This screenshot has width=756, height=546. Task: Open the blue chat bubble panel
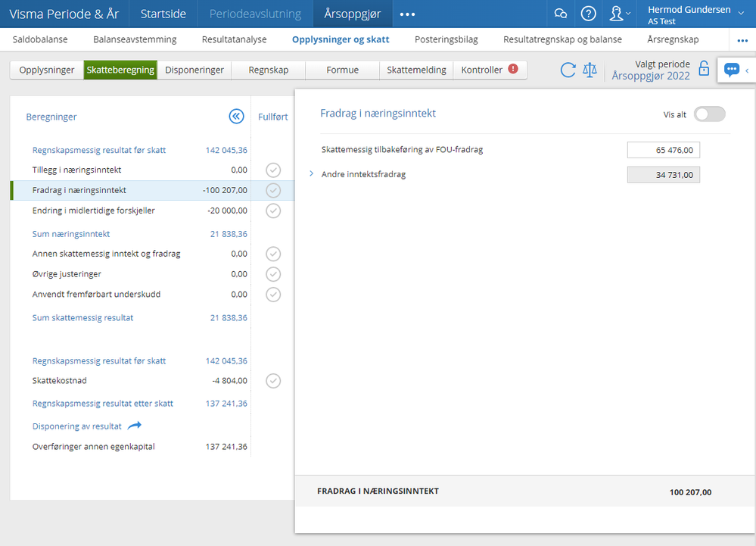pos(731,70)
